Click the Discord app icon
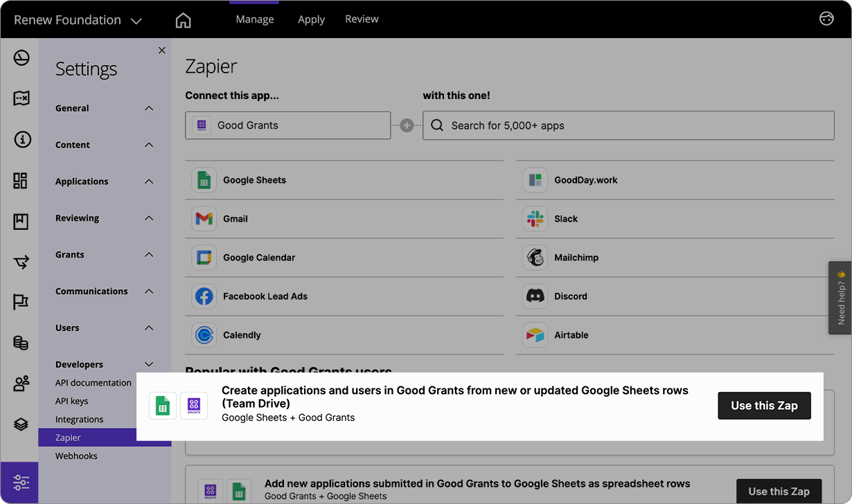852x504 pixels. click(534, 296)
